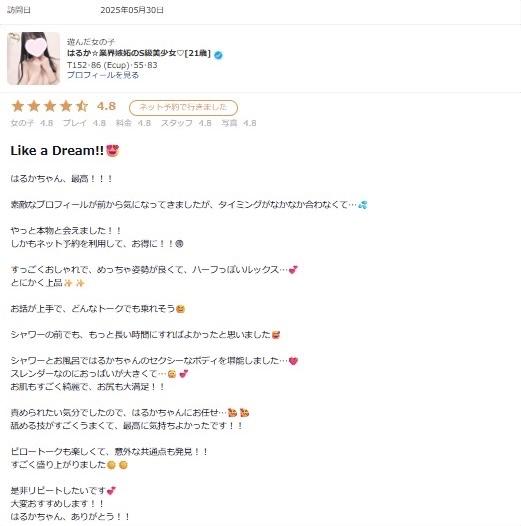Click the スタッフ 4.8 sub-rating

pos(186,123)
